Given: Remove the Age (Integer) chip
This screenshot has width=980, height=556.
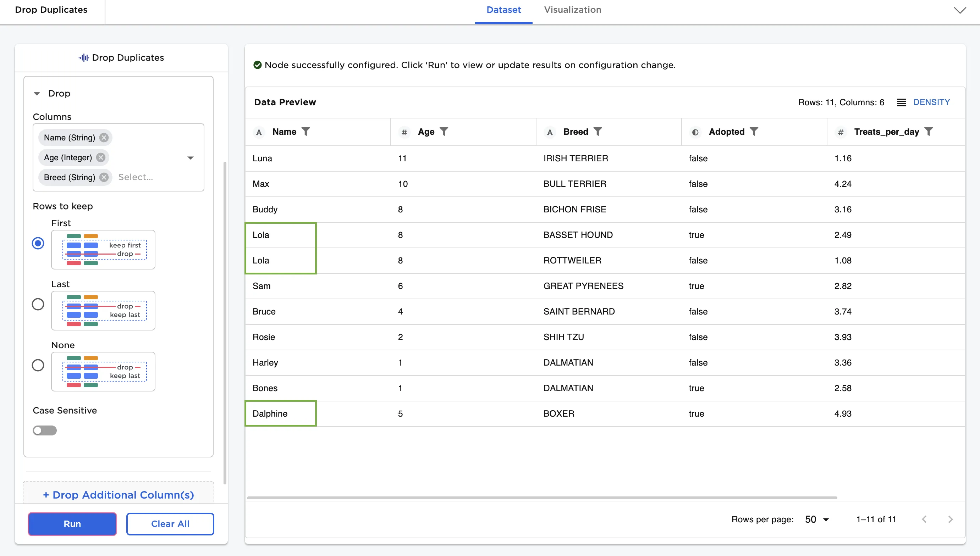Looking at the screenshot, I should 101,157.
